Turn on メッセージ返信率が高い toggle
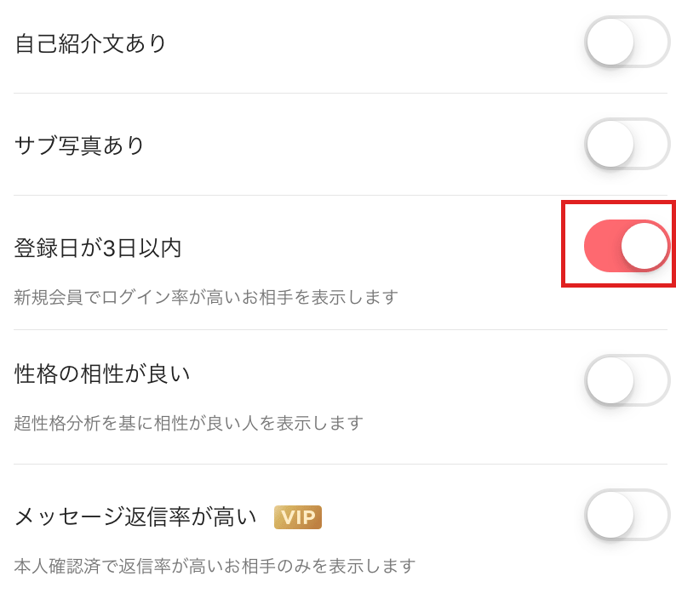This screenshot has width=676, height=616. [627, 515]
